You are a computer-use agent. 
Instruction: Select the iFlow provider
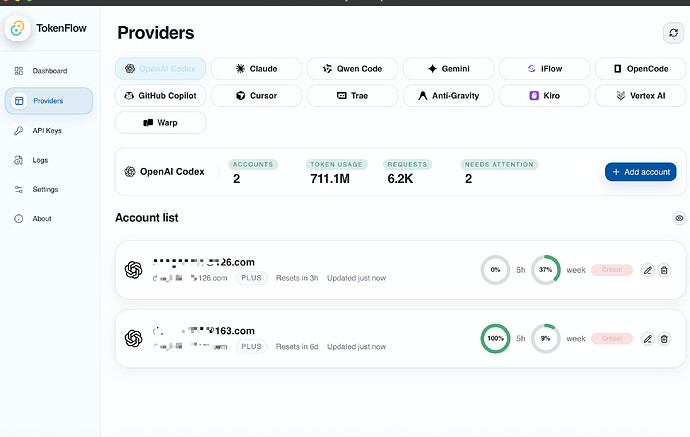(x=544, y=69)
